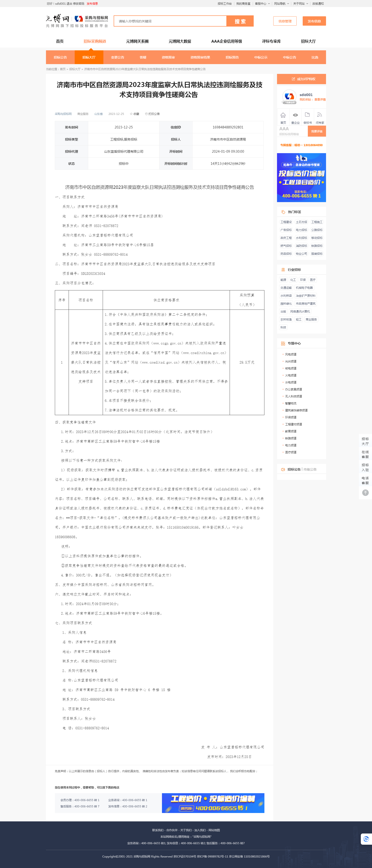Click the 搜索 search button
The image size is (372, 868).
click(240, 21)
